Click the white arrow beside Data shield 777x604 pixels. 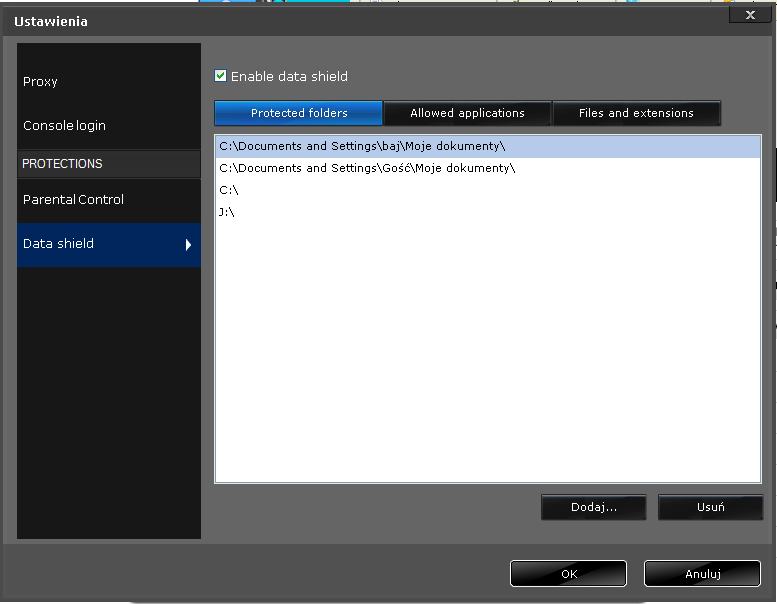(188, 244)
